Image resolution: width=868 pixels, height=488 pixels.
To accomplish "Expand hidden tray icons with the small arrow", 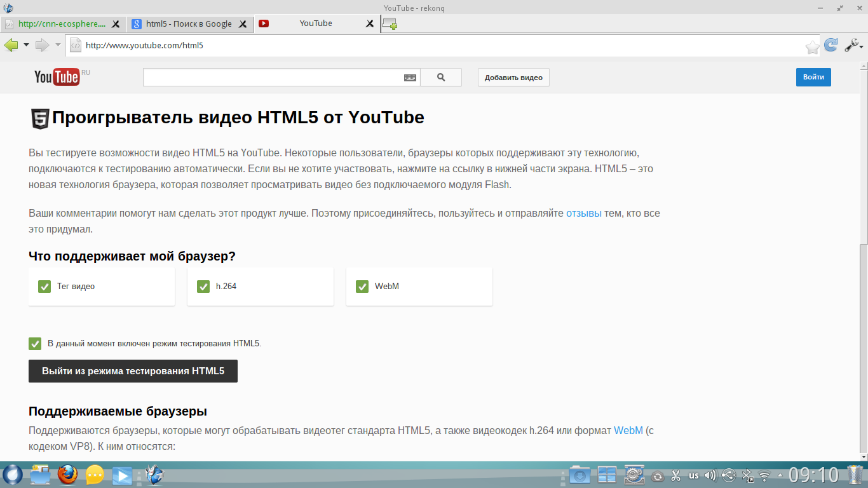I will tap(780, 475).
